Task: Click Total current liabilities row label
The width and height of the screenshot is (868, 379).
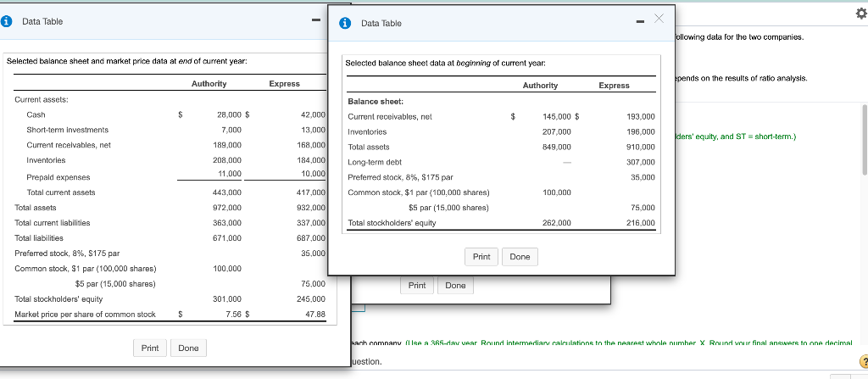Action: [52, 223]
